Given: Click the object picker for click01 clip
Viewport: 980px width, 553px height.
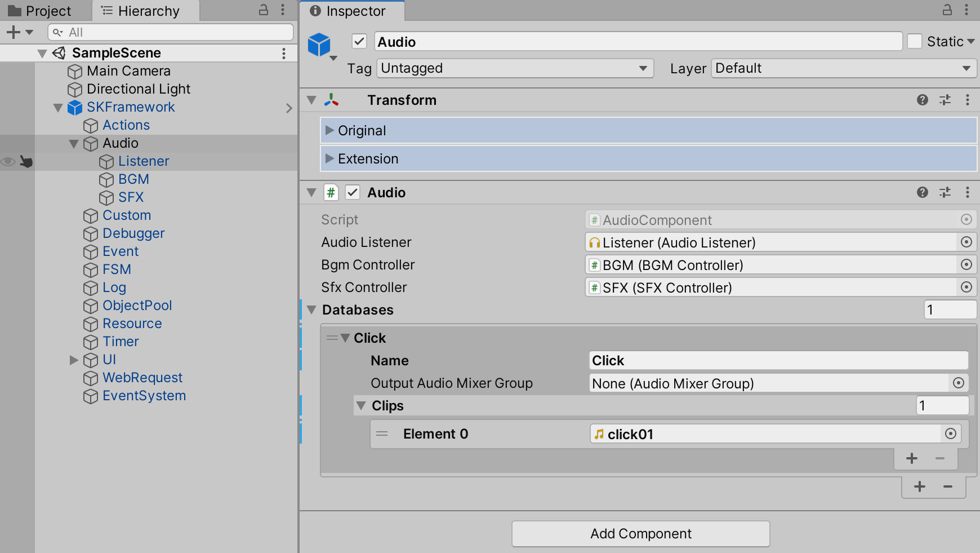Looking at the screenshot, I should point(950,433).
